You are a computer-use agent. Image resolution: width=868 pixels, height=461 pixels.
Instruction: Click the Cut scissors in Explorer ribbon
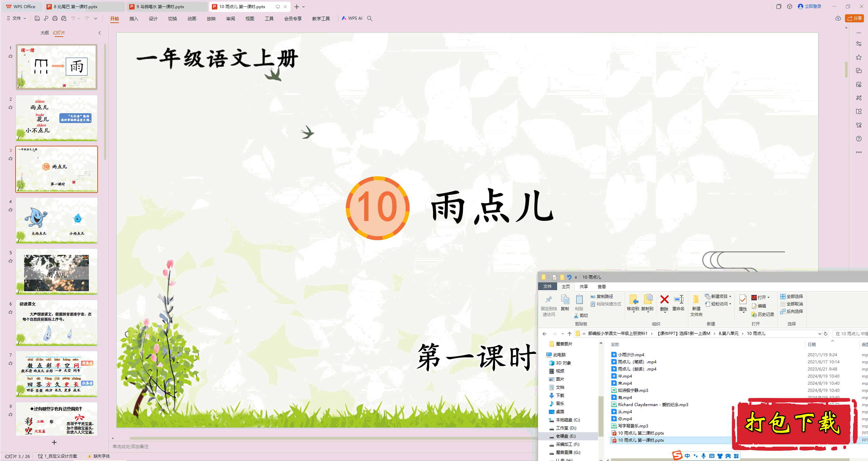[x=576, y=316]
